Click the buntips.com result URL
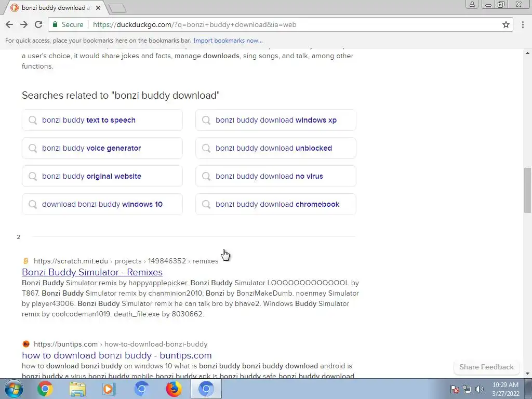 point(121,344)
